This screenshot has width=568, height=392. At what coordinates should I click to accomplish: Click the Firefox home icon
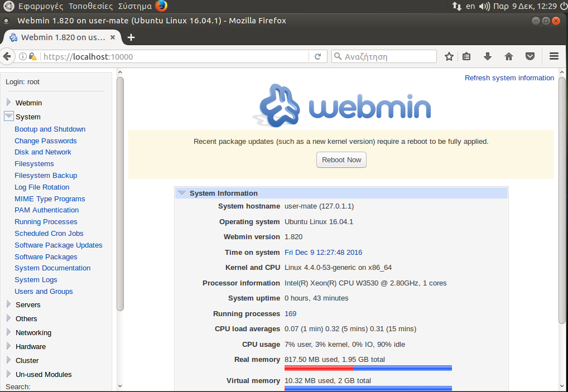coord(508,56)
